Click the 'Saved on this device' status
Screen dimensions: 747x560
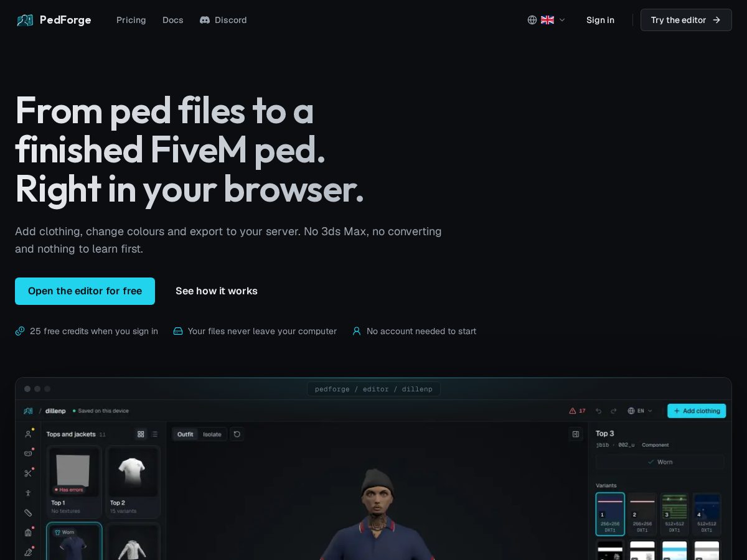[101, 411]
